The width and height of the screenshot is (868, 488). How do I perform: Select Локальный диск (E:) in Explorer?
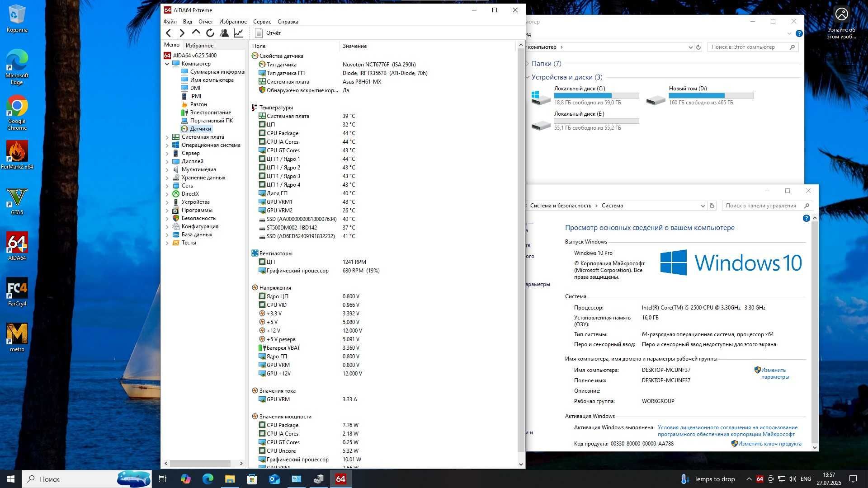pyautogui.click(x=585, y=121)
